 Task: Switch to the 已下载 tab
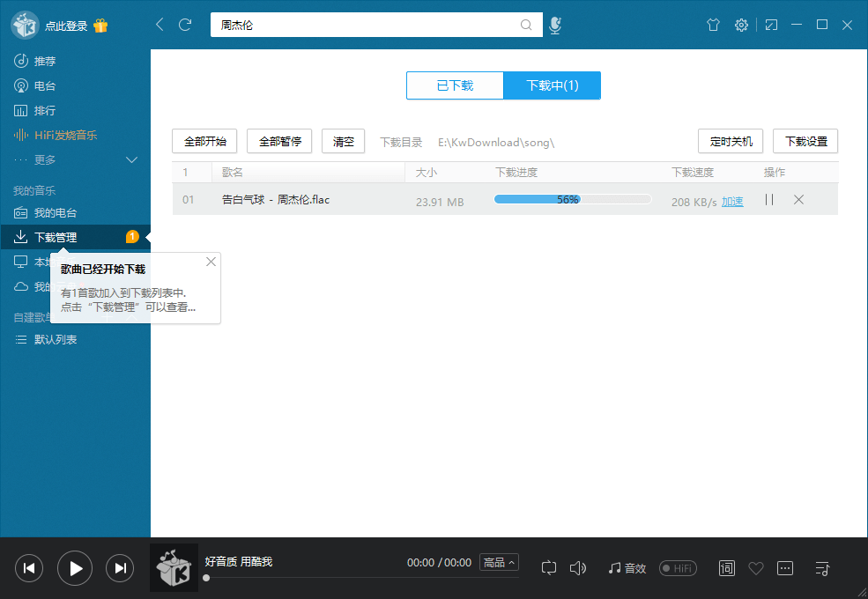tap(455, 85)
